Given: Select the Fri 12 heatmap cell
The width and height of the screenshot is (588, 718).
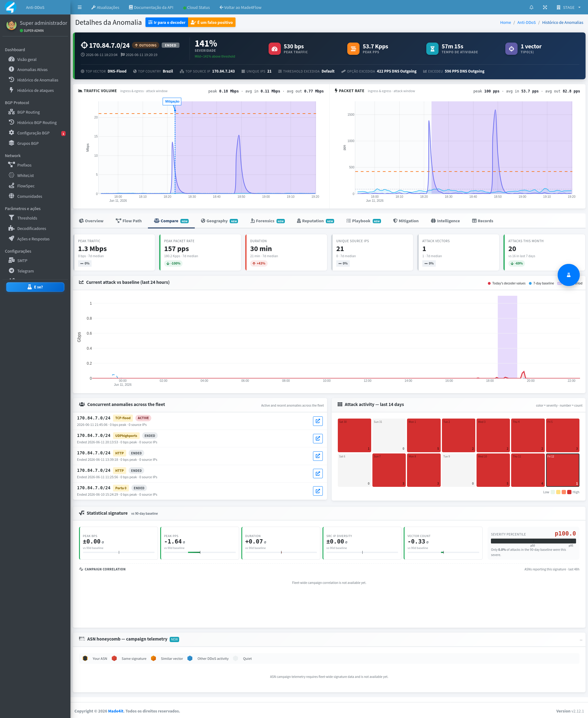Looking at the screenshot, I should coord(563,470).
